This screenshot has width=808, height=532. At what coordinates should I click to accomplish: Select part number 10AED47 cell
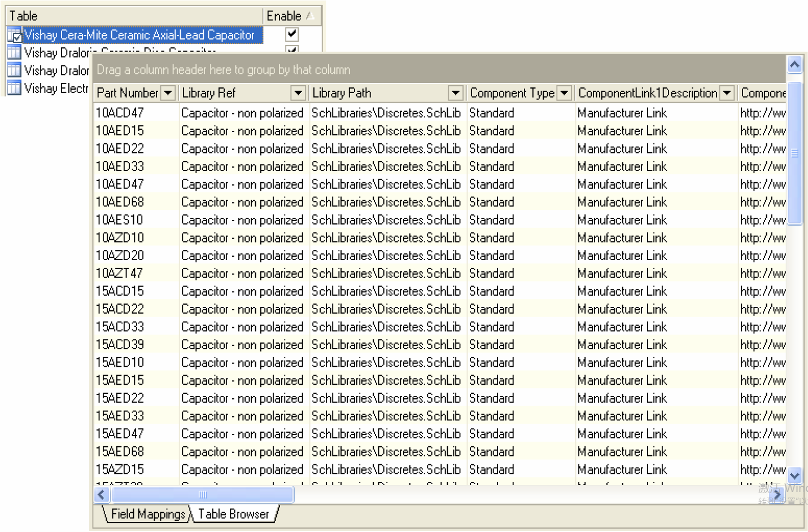[x=136, y=184]
